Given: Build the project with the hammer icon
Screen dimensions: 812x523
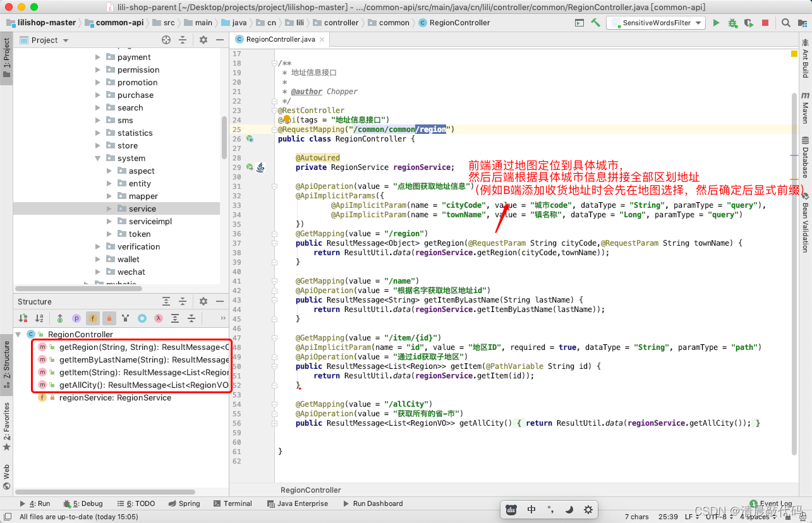Looking at the screenshot, I should pos(595,23).
